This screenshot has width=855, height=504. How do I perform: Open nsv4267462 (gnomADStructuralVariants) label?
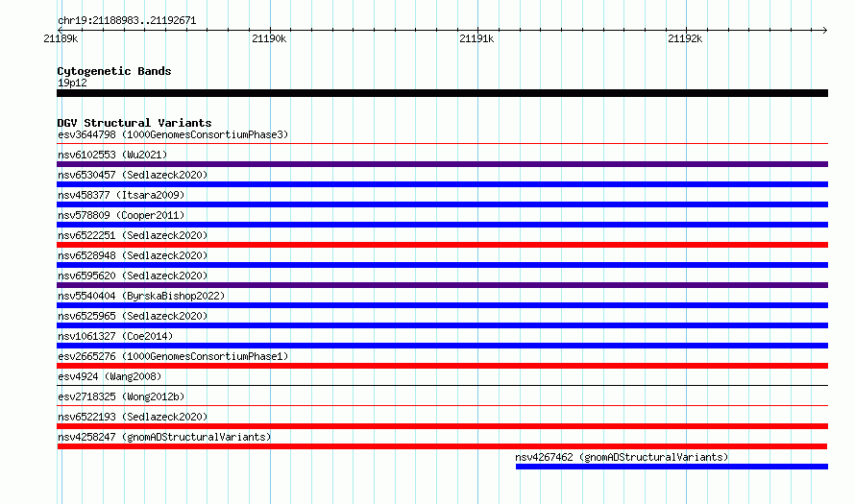point(622,457)
